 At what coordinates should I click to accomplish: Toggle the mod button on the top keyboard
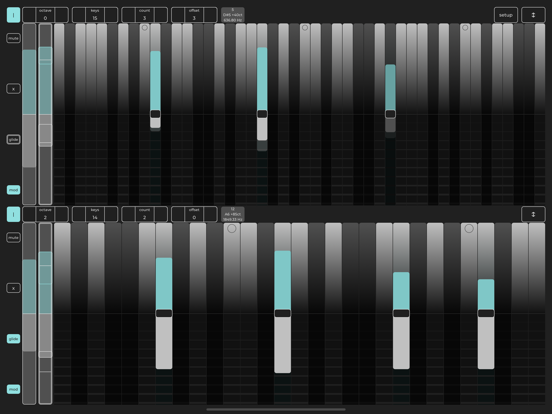coord(13,190)
